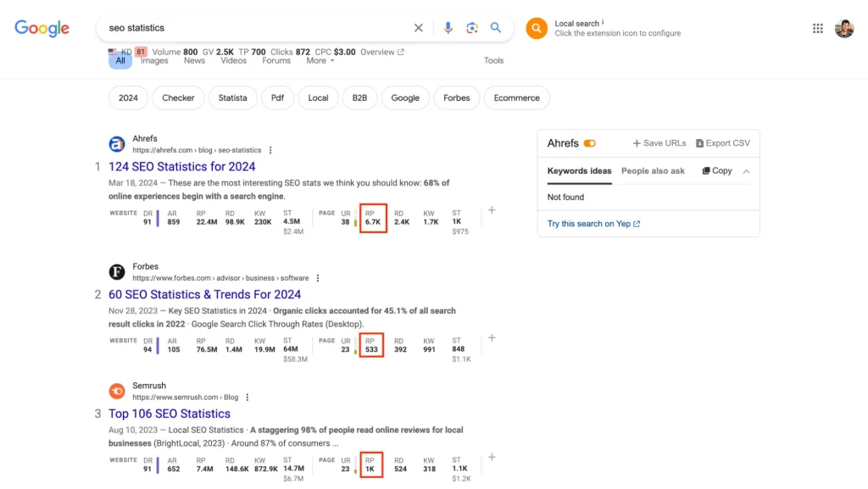Click Export CSV button
This screenshot has height=489, width=868.
tap(723, 143)
